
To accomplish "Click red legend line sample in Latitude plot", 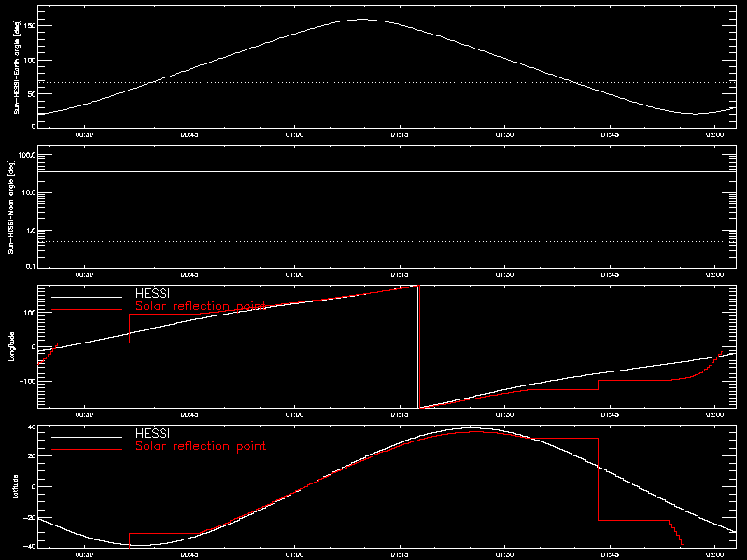I will (x=87, y=450).
